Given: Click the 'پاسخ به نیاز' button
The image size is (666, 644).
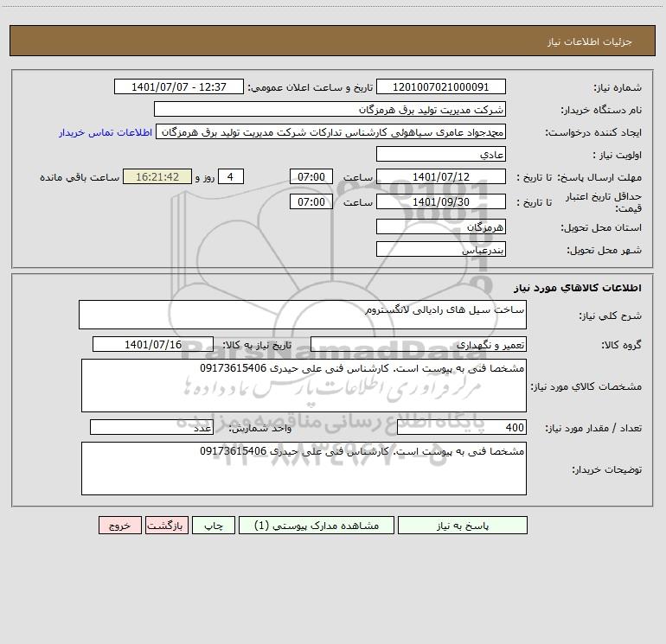Looking at the screenshot, I should 463,525.
